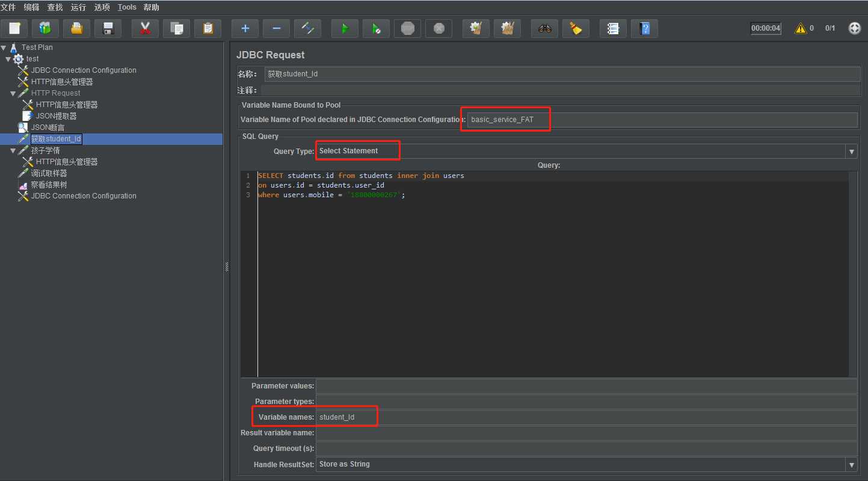The image size is (868, 481).
Task: Click inside the SQL query editor
Action: click(x=553, y=274)
